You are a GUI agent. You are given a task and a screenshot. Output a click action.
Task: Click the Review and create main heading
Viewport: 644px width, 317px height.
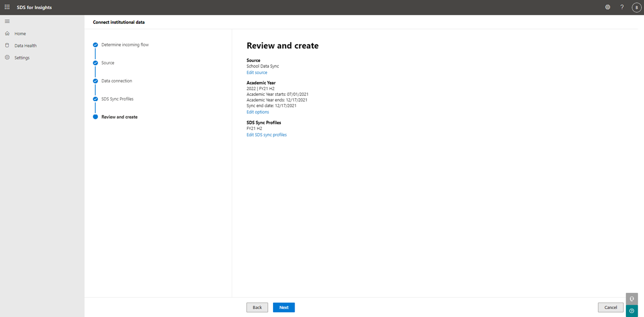coord(282,45)
